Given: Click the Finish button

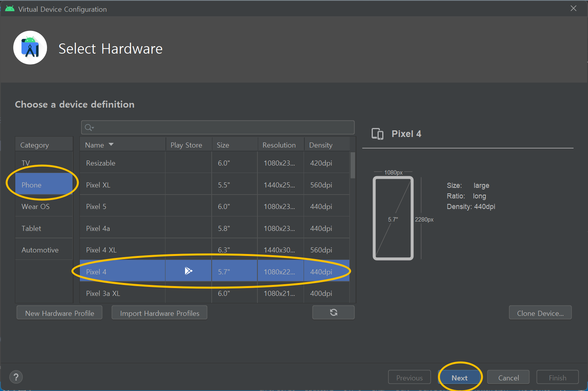Looking at the screenshot, I should 557,378.
